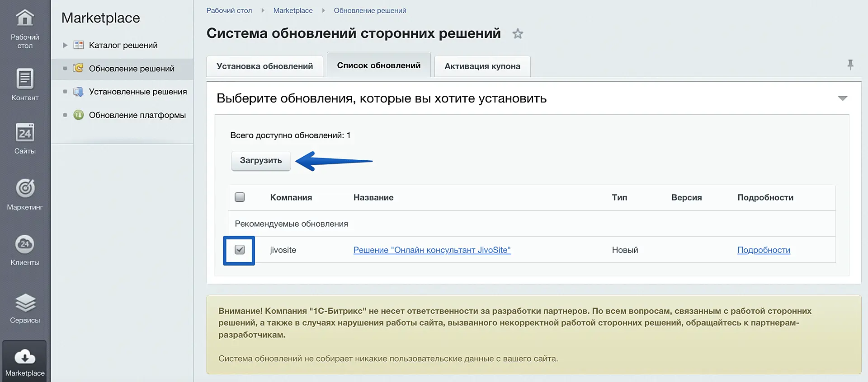Open the Сервисы layers icon
The image size is (868, 382).
coord(25,303)
